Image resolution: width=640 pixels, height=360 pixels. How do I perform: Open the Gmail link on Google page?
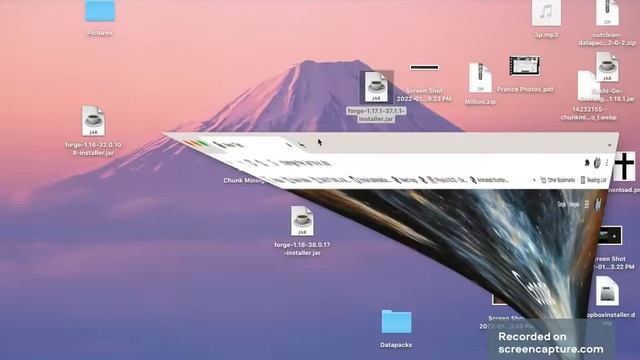point(562,204)
